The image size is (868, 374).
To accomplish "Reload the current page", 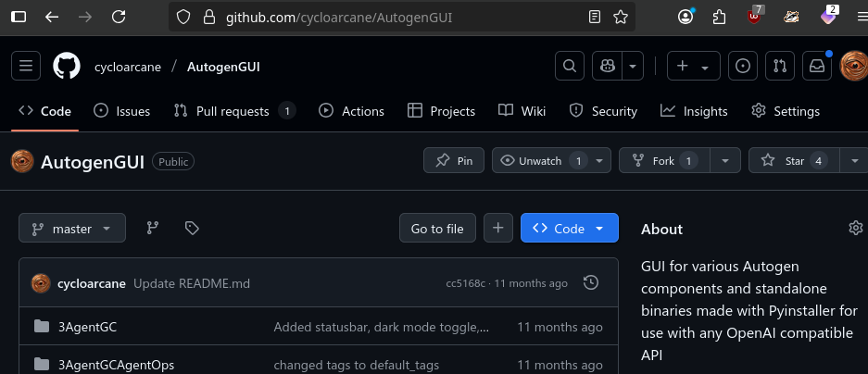I will click(119, 18).
